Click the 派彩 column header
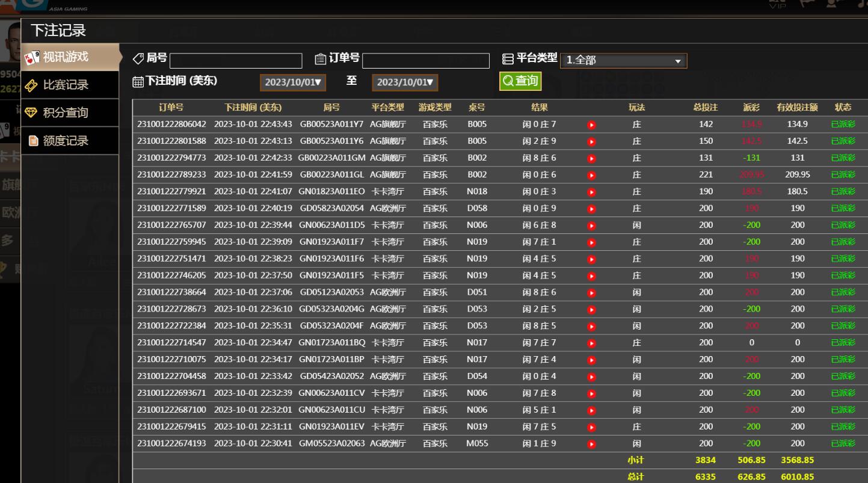Screen dimensions: 868x483 click(x=751, y=108)
